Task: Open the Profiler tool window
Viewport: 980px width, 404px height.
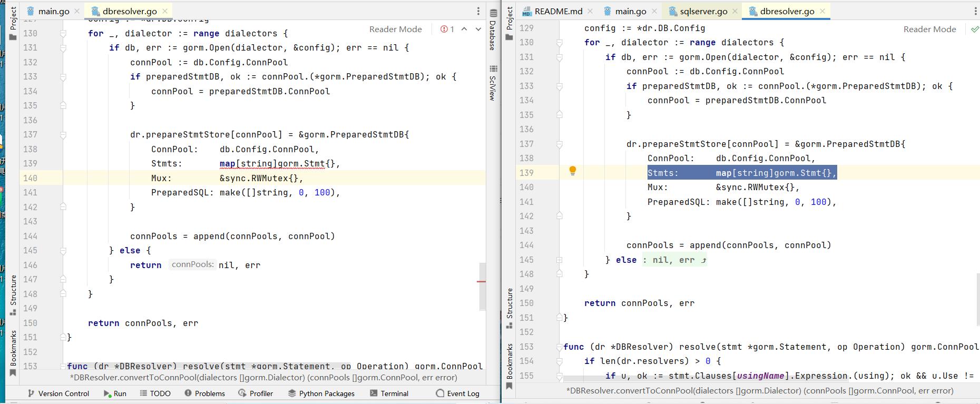Action: coord(256,393)
